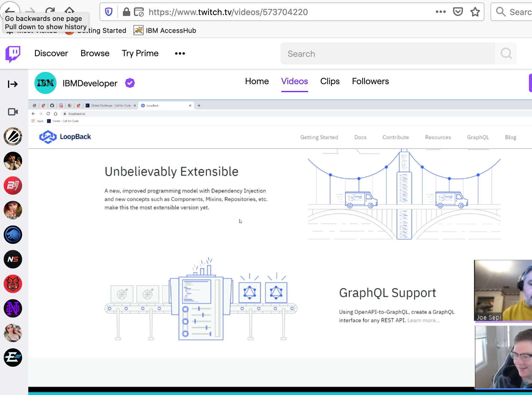Screen dimensions: 532x395
Task: Open the Followers tab
Action: [x=370, y=81]
